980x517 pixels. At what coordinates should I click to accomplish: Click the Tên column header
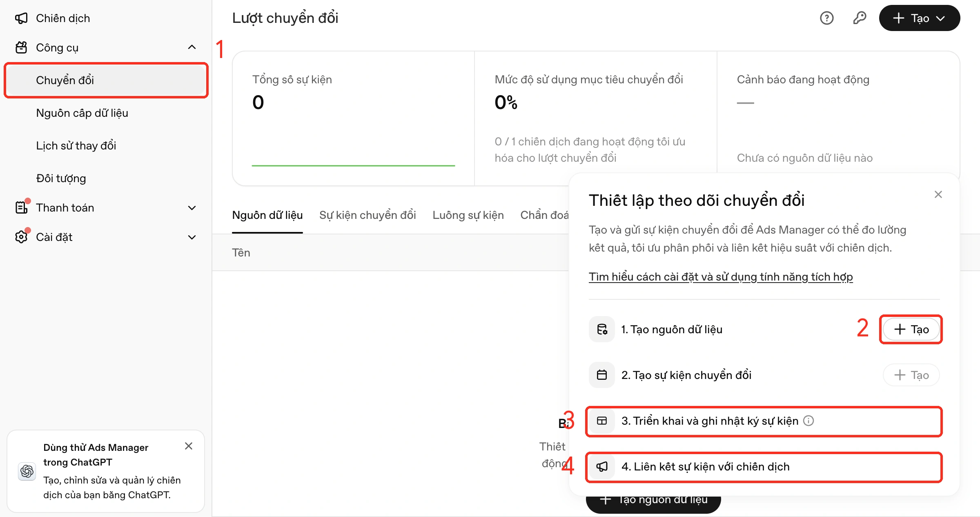point(241,252)
